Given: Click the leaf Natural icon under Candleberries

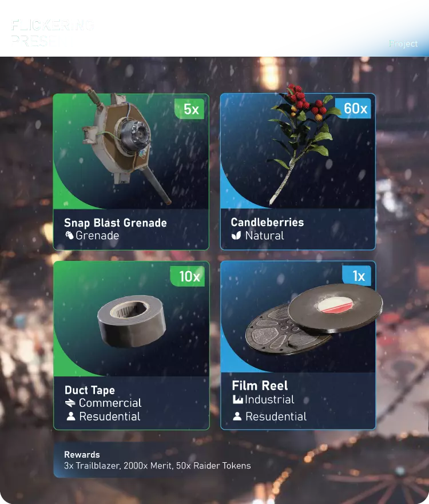Looking at the screenshot, I should [236, 236].
